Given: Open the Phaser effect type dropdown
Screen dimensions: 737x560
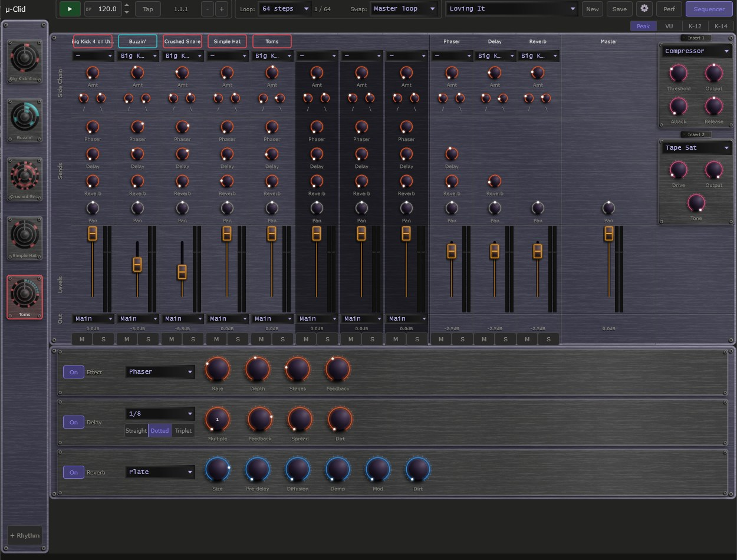Looking at the screenshot, I should point(160,372).
